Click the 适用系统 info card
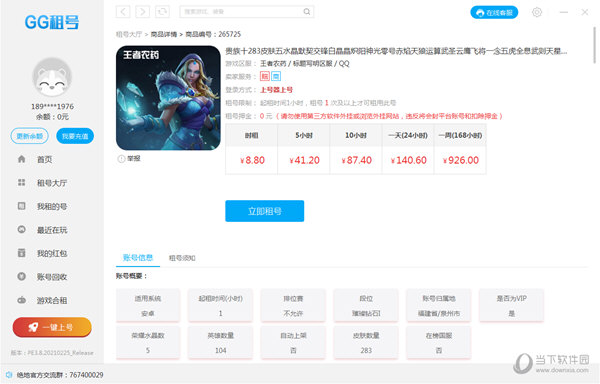 click(x=148, y=306)
